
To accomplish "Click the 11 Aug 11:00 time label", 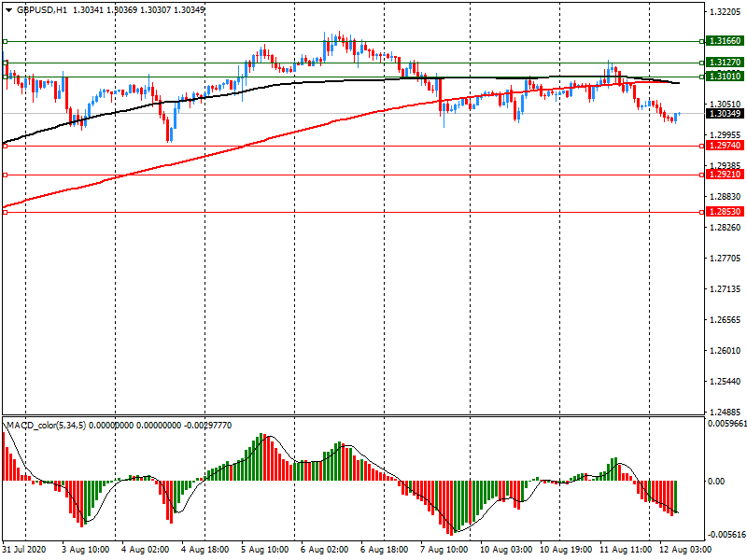I will point(626,550).
